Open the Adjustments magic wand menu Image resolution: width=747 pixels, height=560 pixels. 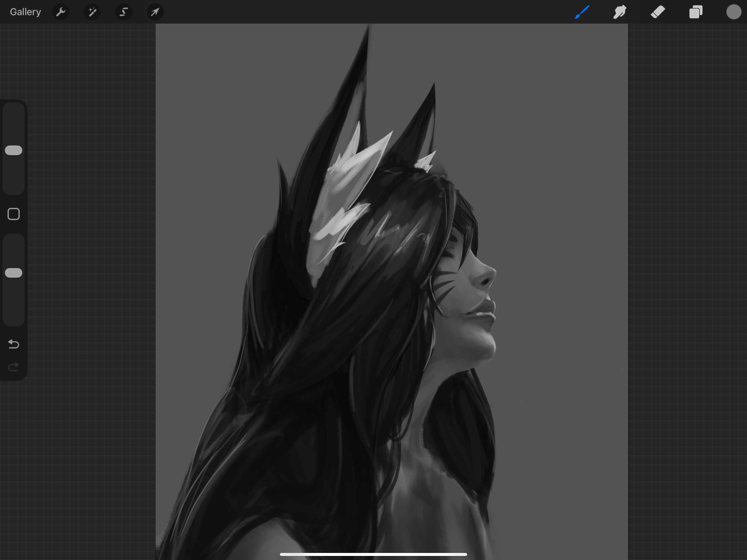[92, 12]
